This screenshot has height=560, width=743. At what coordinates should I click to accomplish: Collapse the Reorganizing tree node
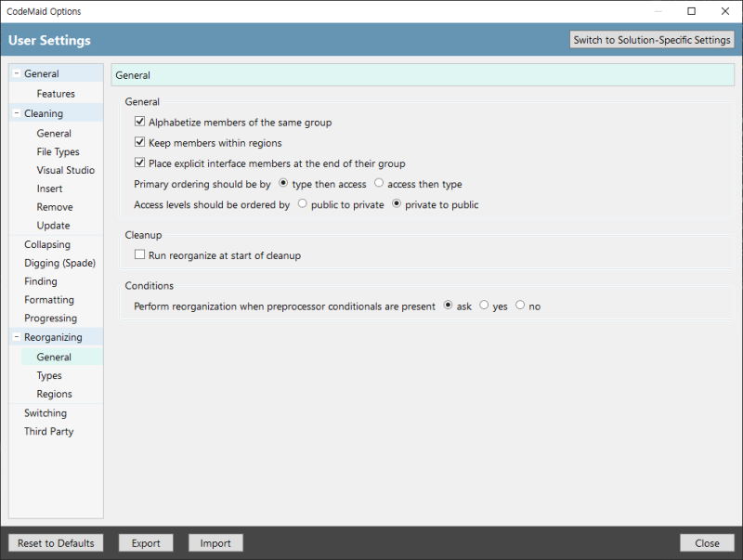point(17,337)
